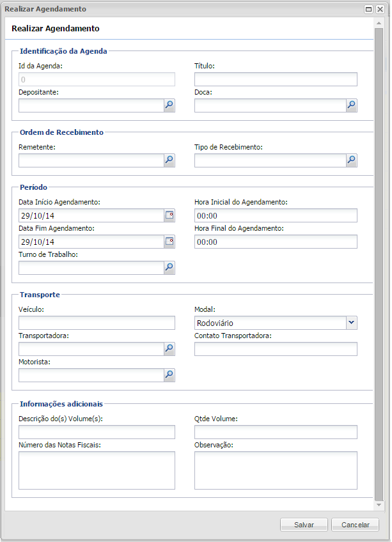Click the Qtde Volume input field

coord(276,433)
